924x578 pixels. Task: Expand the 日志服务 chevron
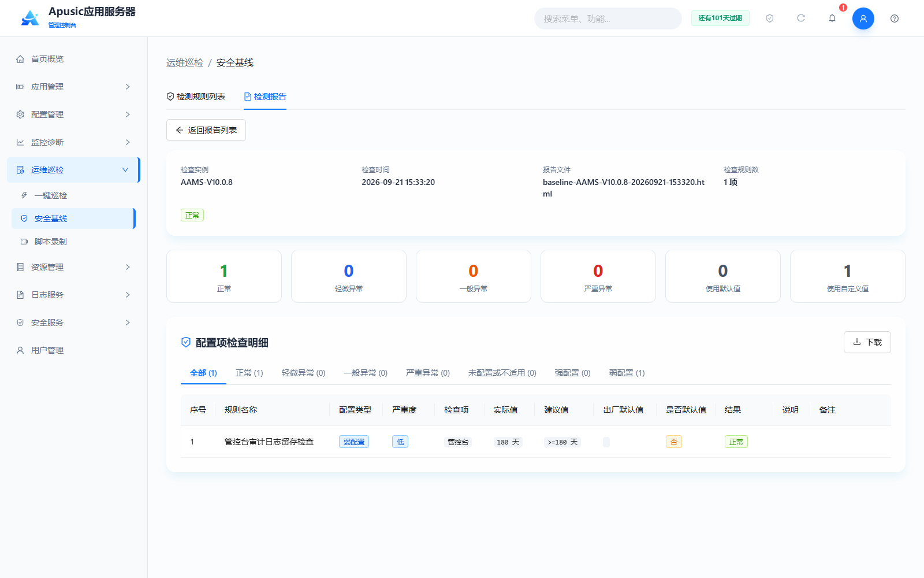click(128, 295)
